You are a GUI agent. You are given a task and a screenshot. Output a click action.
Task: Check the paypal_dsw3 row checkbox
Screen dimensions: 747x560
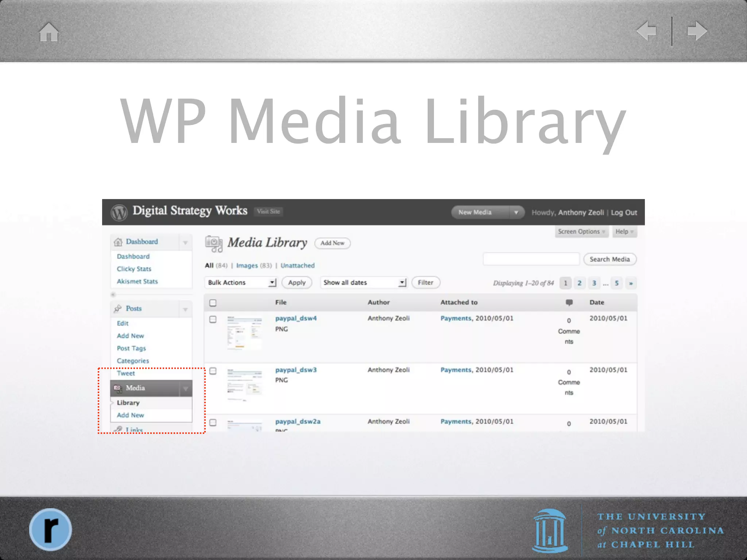pos(213,371)
